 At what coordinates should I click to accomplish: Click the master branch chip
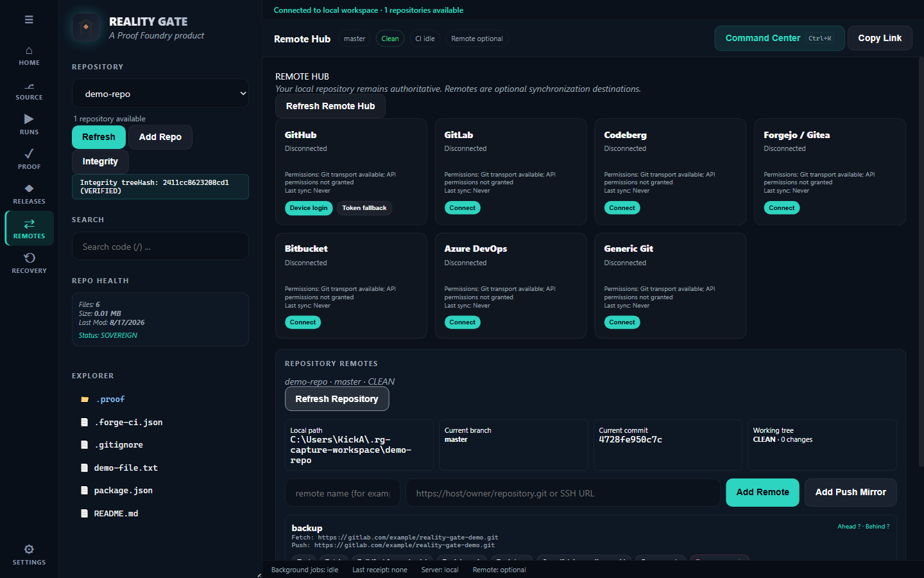pos(354,39)
